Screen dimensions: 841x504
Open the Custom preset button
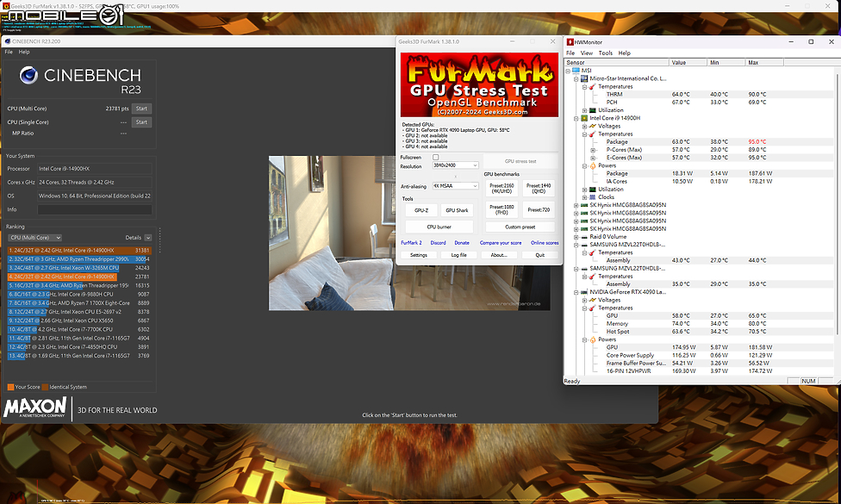pos(520,227)
